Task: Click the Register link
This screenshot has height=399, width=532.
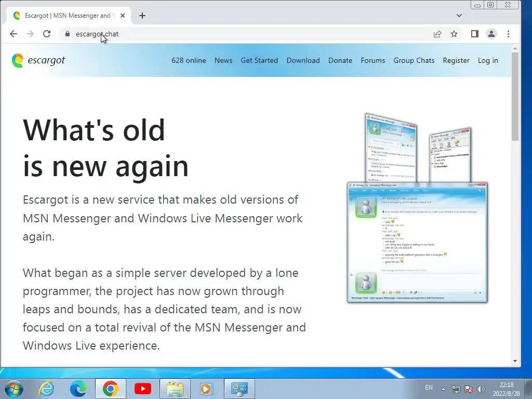Action: tap(456, 60)
